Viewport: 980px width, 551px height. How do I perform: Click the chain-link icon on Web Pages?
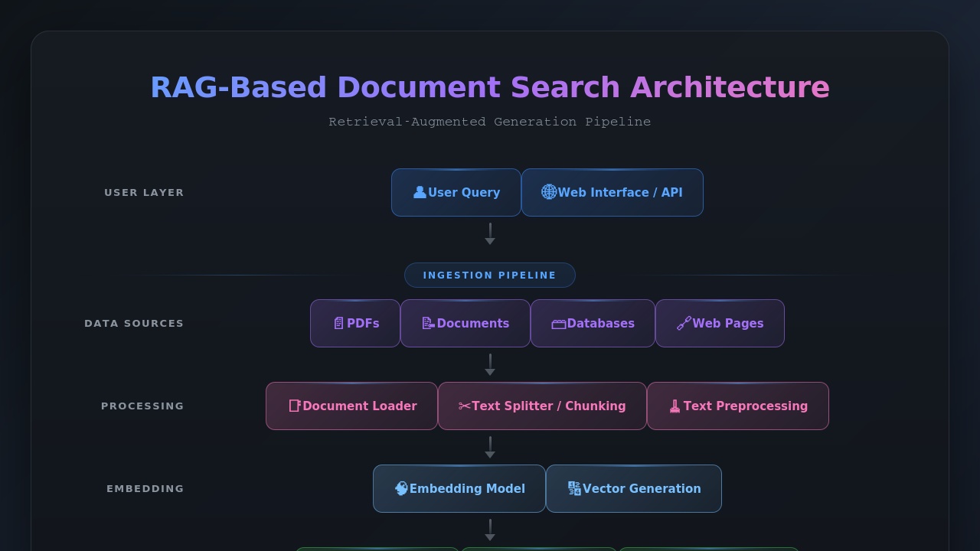pos(683,323)
